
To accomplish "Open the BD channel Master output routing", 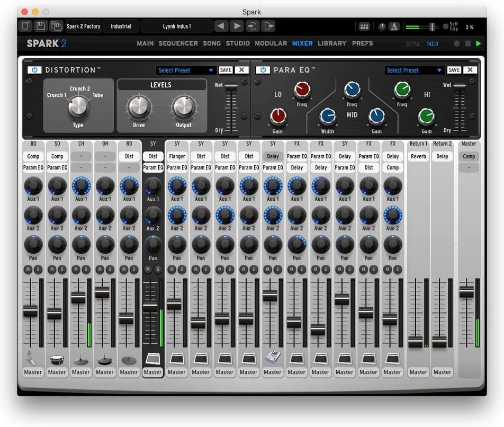I will [33, 372].
